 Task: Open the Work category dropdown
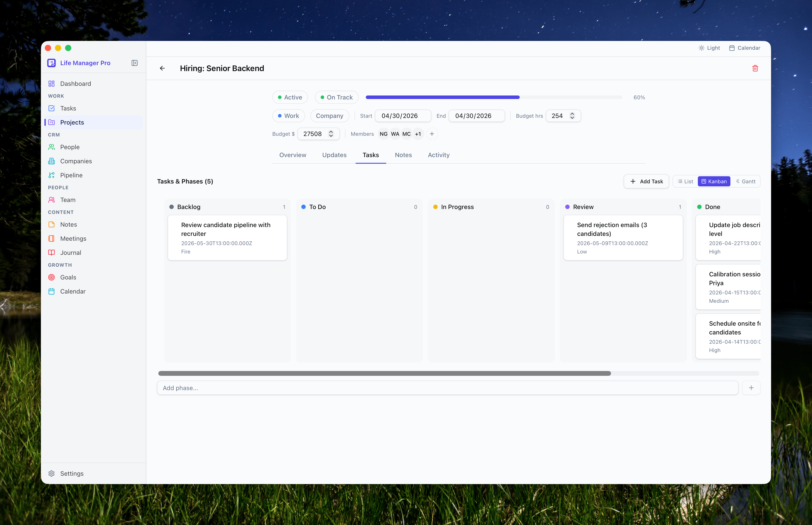(x=289, y=116)
